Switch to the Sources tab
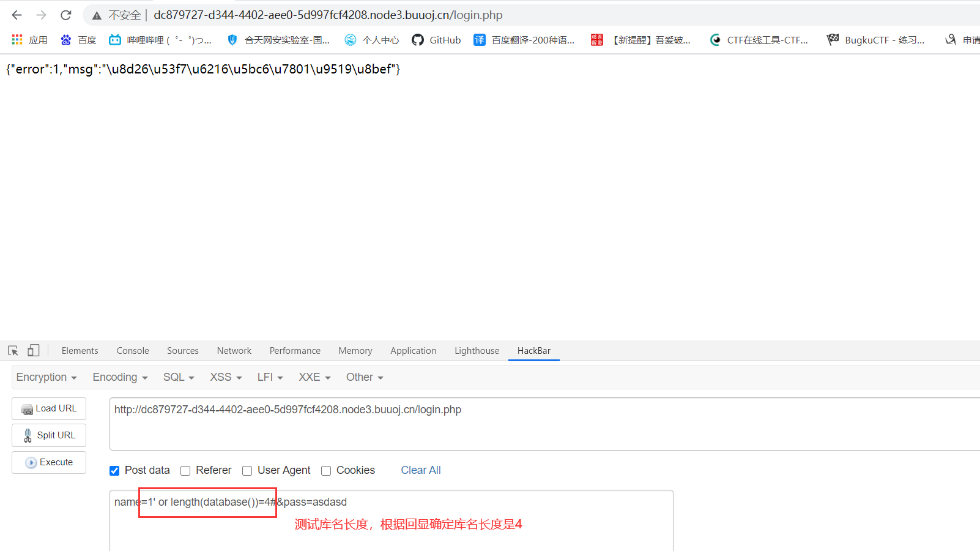980x551 pixels. 183,351
